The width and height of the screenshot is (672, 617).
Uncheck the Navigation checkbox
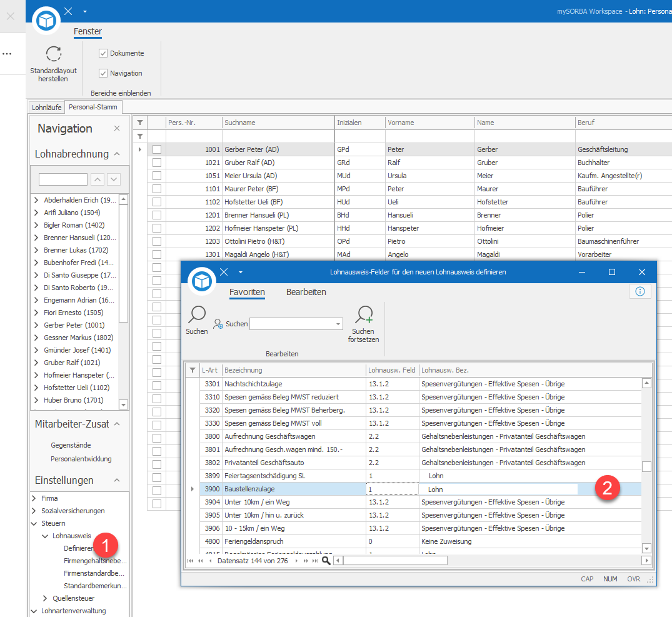tap(103, 73)
